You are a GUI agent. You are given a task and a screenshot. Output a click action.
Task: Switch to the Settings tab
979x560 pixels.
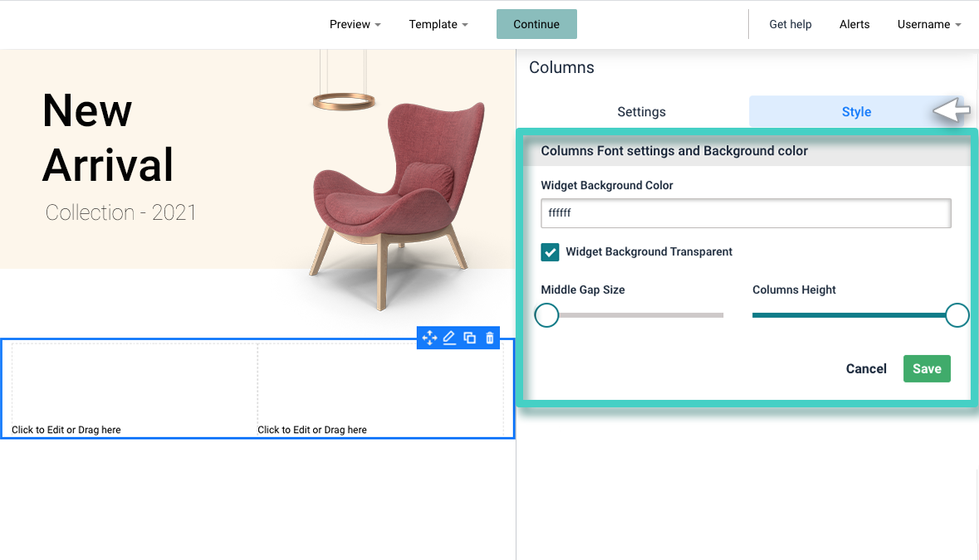[x=641, y=112]
